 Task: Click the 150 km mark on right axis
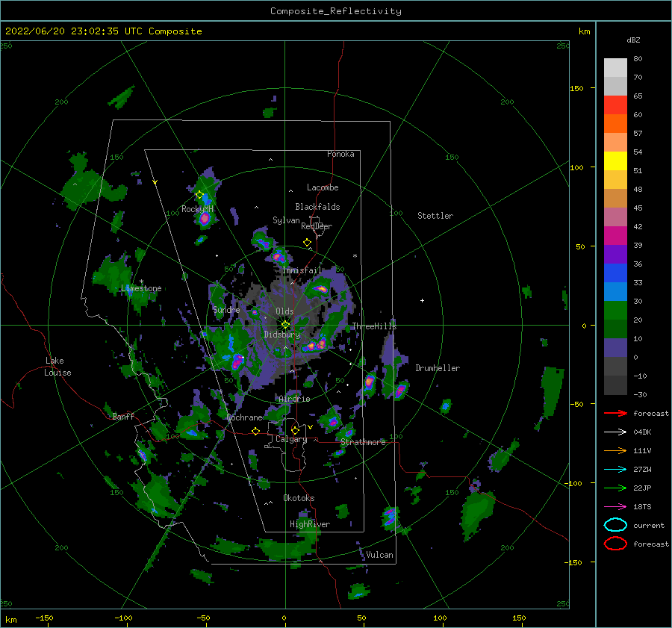click(x=576, y=88)
